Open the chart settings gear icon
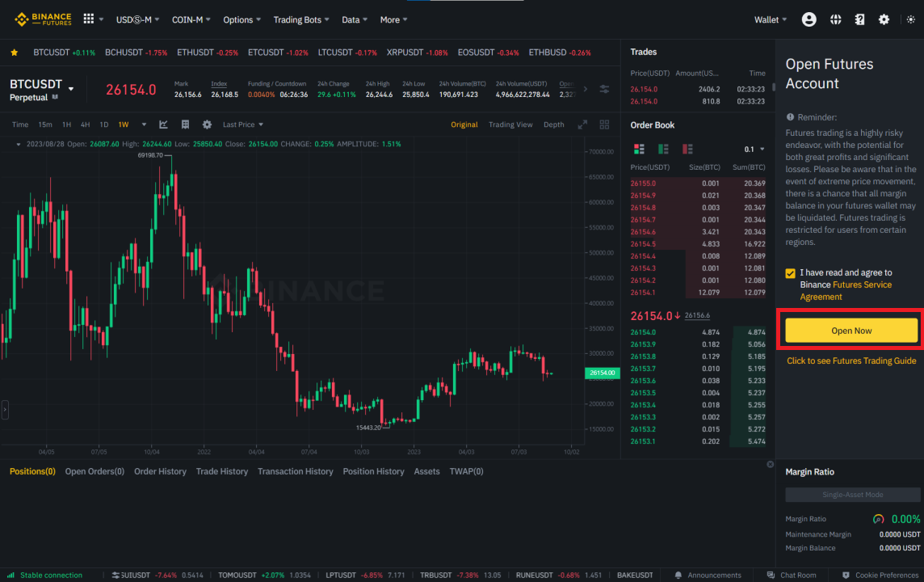 coord(207,124)
